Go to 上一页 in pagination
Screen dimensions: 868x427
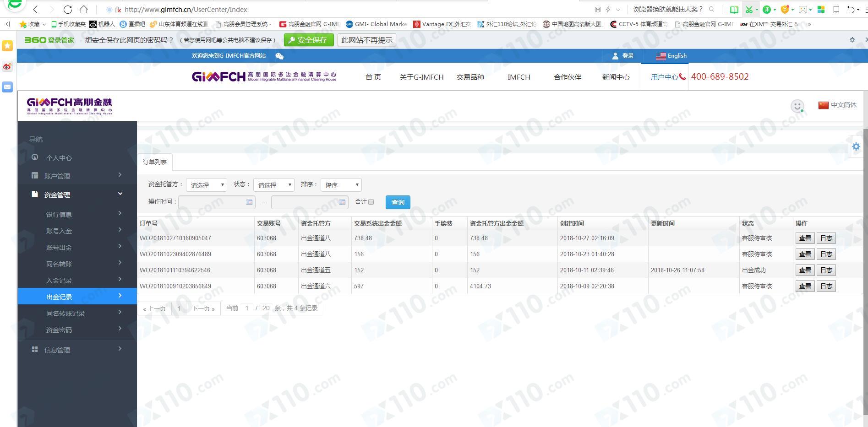(154, 308)
